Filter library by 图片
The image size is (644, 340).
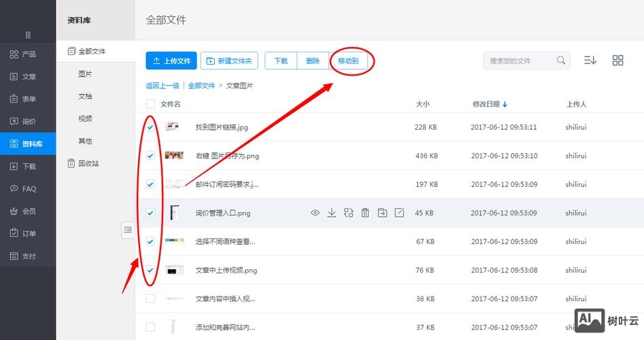click(85, 74)
